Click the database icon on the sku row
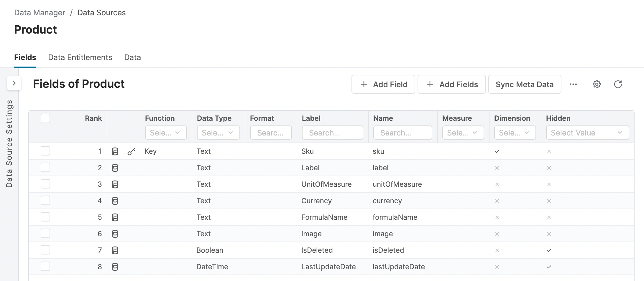 coord(115,151)
